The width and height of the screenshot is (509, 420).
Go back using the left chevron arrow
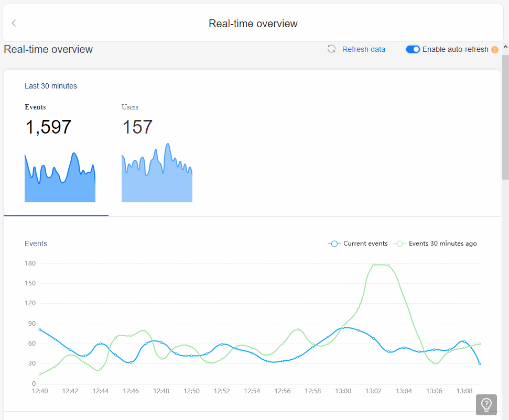(x=14, y=23)
